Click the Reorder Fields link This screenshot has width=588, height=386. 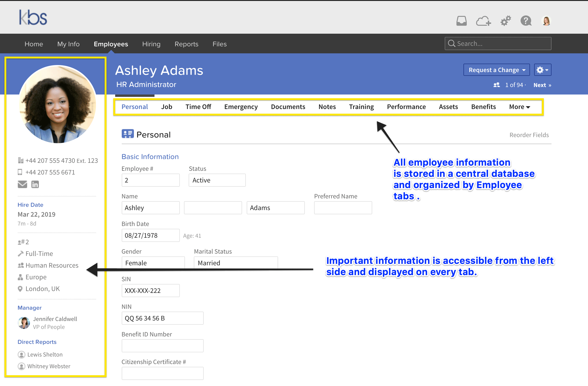coord(529,135)
